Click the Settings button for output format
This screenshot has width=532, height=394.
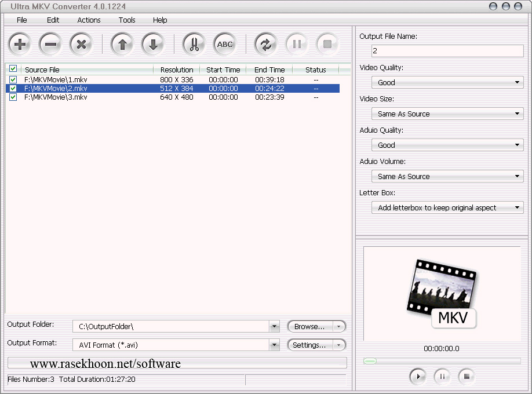[310, 345]
